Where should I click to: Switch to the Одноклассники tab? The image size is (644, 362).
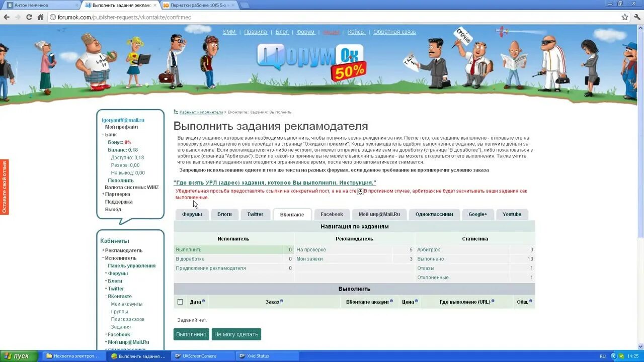pyautogui.click(x=434, y=214)
